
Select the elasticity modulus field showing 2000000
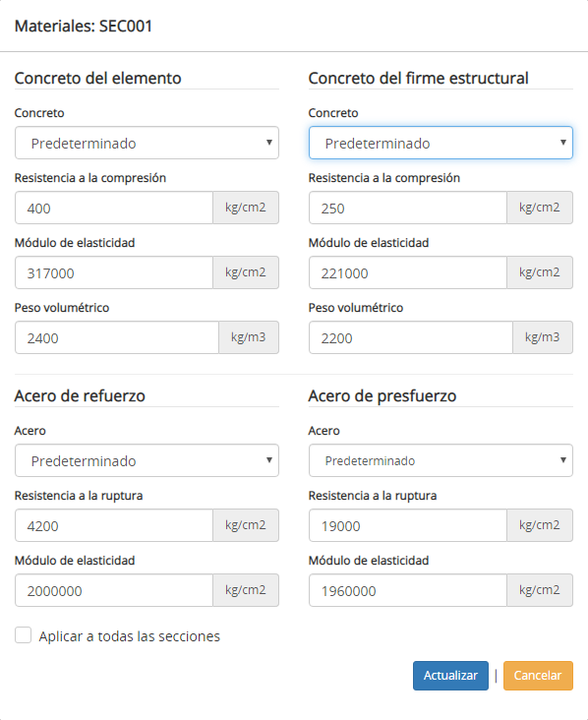point(114,590)
